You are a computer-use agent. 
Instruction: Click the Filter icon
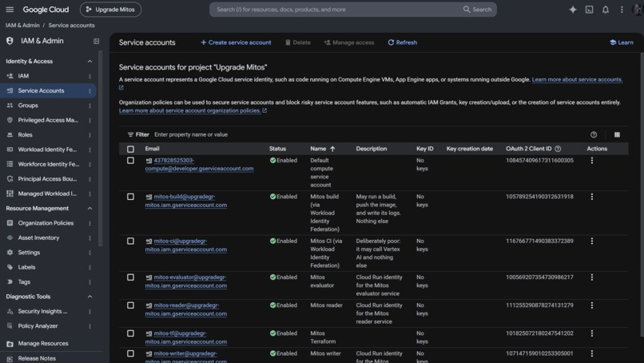click(x=130, y=134)
